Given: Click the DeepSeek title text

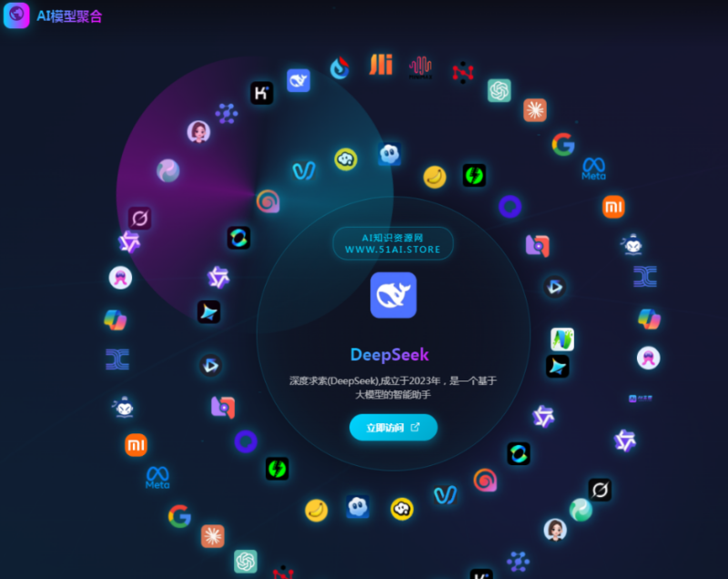Looking at the screenshot, I should point(389,355).
